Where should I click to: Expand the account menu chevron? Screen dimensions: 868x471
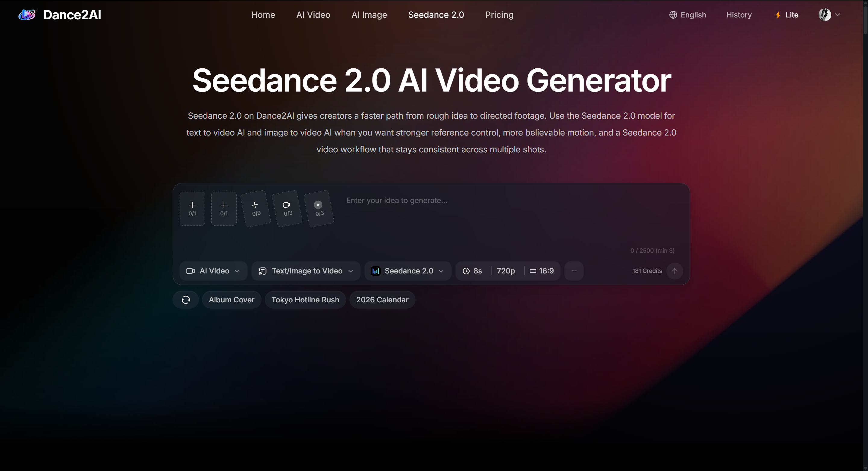tap(837, 15)
